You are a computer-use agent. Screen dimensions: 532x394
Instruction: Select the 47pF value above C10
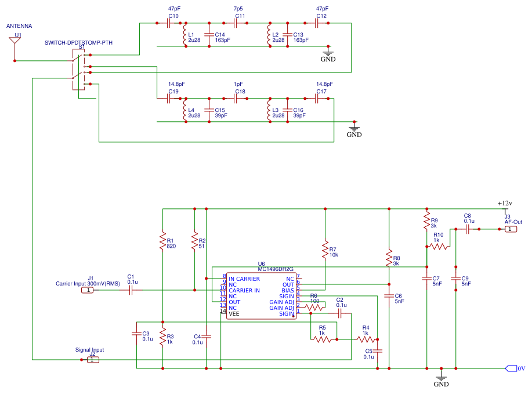tap(174, 9)
